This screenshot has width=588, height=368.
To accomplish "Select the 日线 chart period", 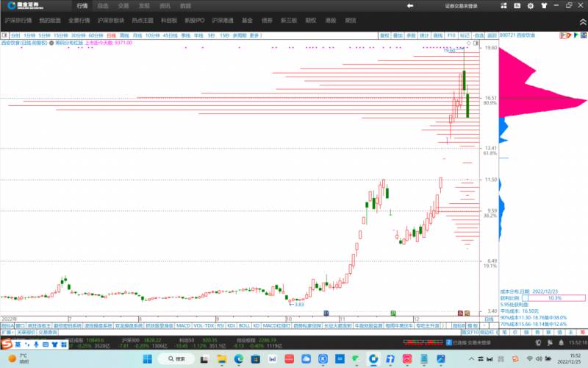I will (x=112, y=35).
